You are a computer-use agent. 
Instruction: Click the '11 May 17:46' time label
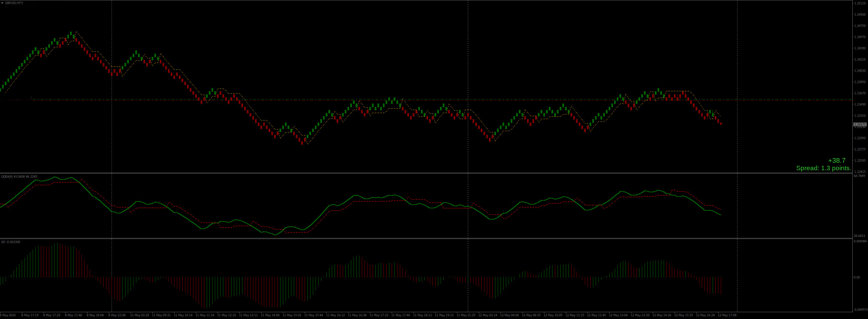401,315
